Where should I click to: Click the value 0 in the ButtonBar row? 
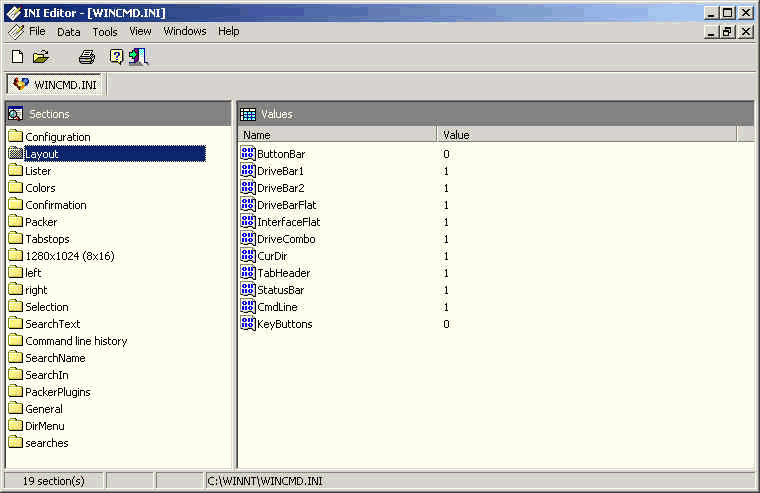(x=446, y=154)
